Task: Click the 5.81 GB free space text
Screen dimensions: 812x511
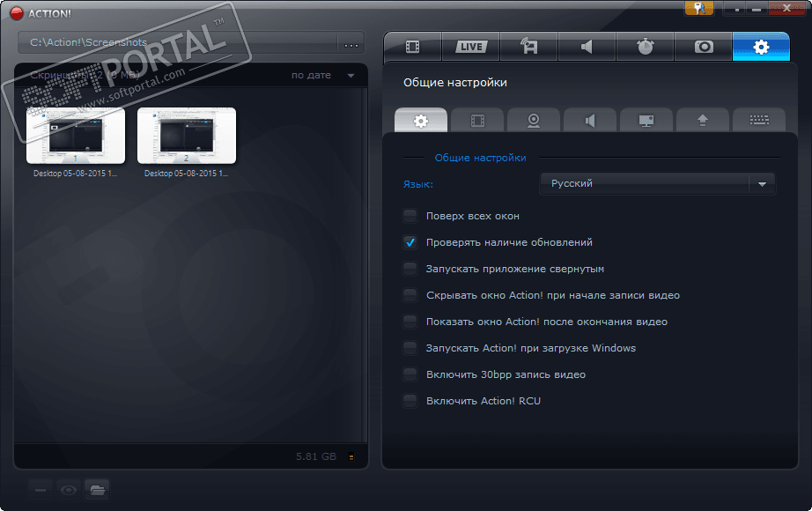Action: pyautogui.click(x=316, y=456)
